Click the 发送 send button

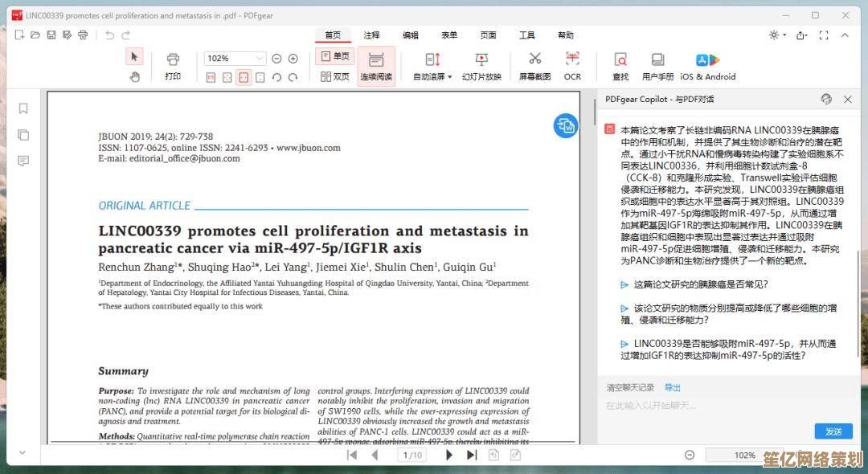(833, 431)
